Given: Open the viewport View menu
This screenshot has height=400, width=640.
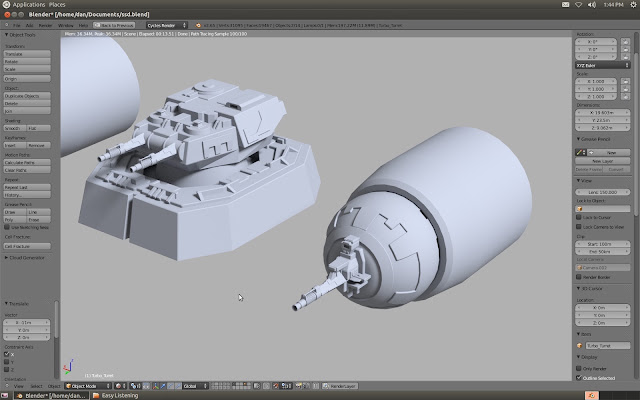Looking at the screenshot, I should tap(19, 386).
